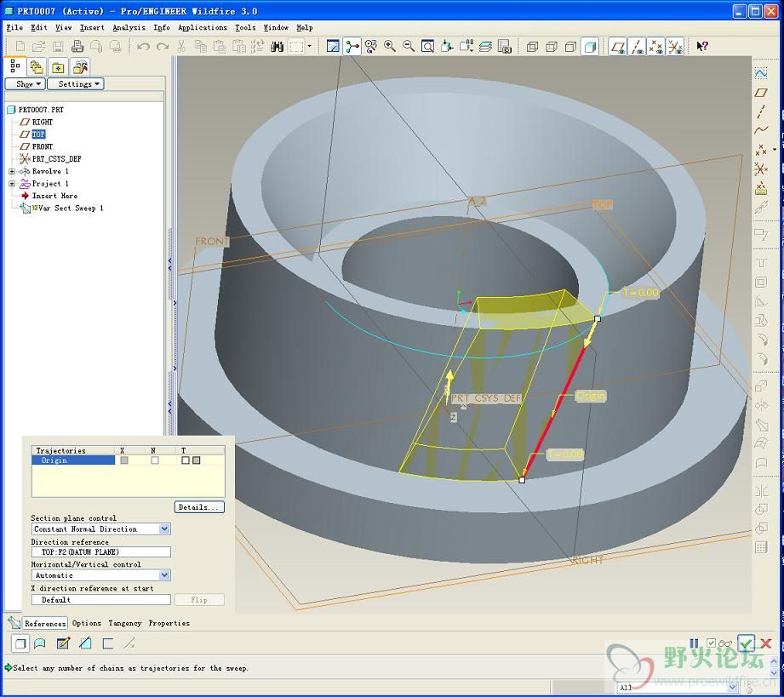Click the Refit view icon
784x697 pixels.
[x=428, y=47]
